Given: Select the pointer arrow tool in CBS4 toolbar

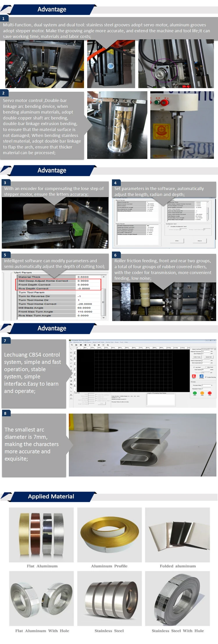Looking at the screenshot, I should point(90,345).
